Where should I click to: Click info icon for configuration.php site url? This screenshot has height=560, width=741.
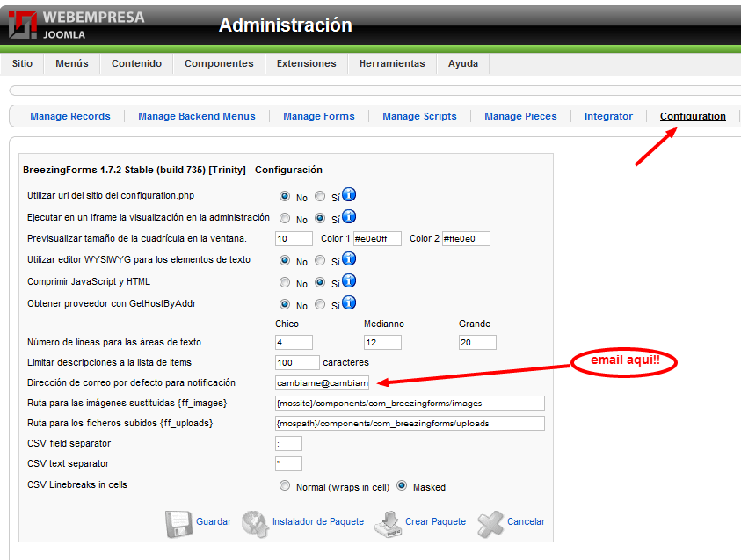(x=349, y=194)
